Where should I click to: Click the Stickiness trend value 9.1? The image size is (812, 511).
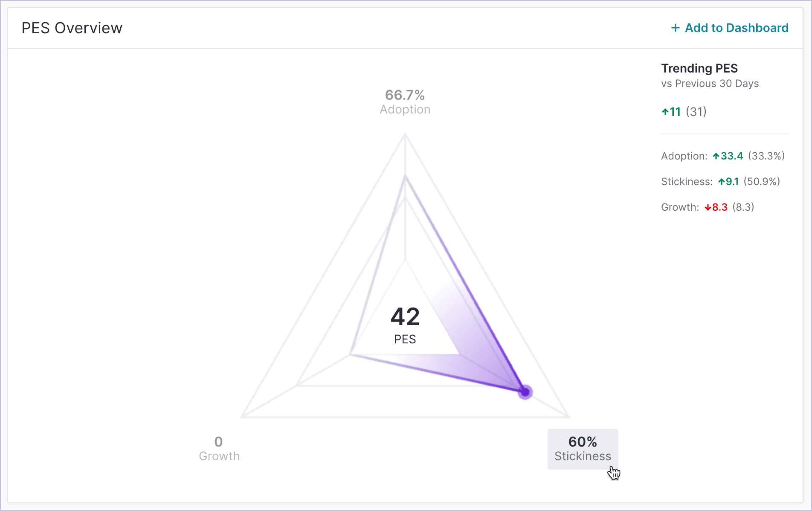pyautogui.click(x=732, y=182)
